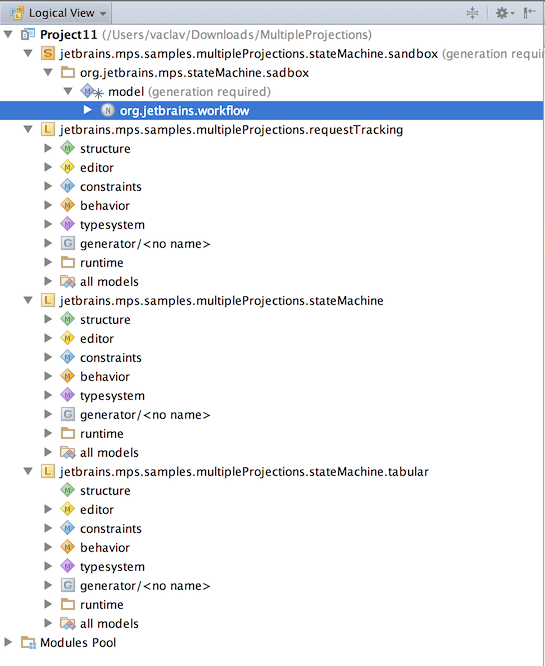Select the model (generation required) item

point(189,91)
